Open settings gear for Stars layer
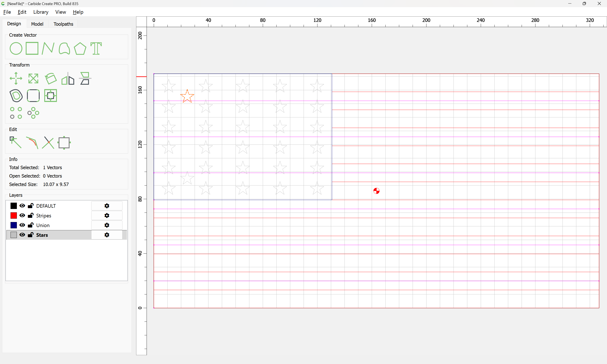The height and width of the screenshot is (364, 607). click(107, 235)
